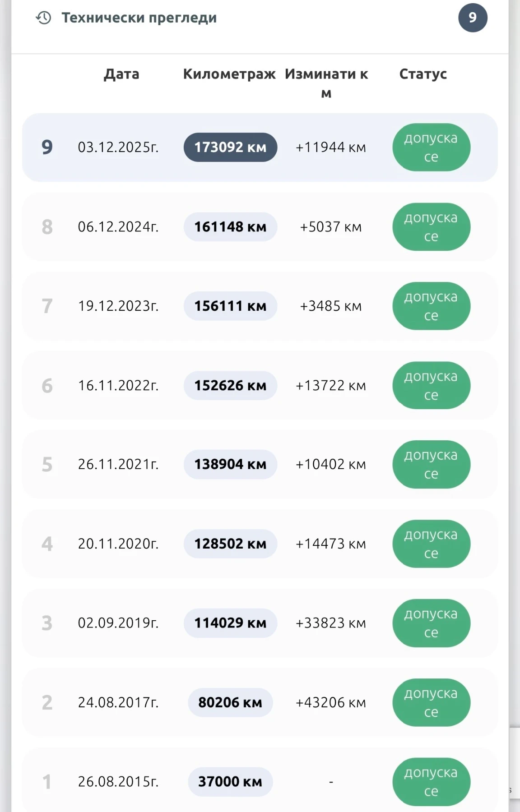Click the Статус column header
This screenshot has height=812, width=520.
tap(423, 74)
